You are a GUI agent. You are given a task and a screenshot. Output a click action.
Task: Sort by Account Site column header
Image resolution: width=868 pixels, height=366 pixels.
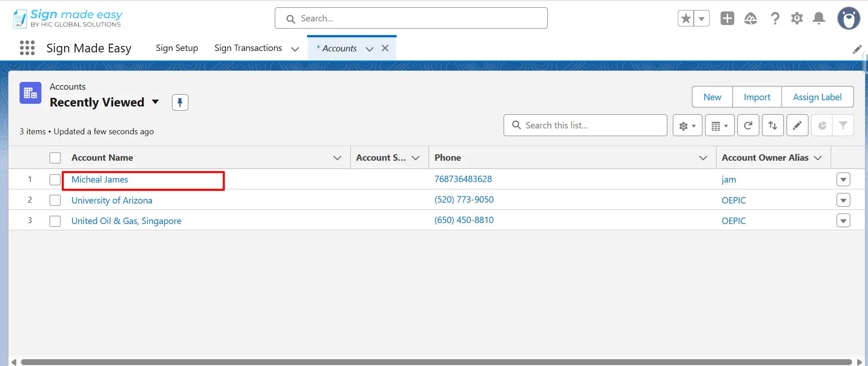point(381,158)
